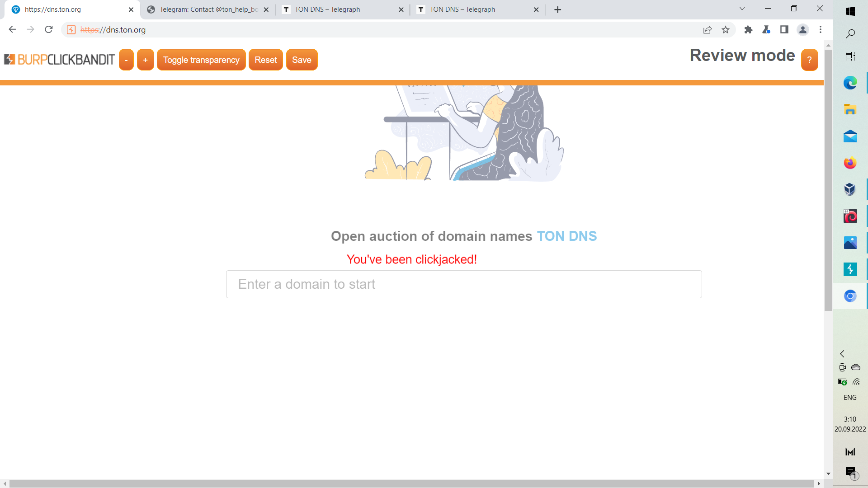Close the second TON DNS – Telegraph tab
The height and width of the screenshot is (488, 868).
tap(536, 9)
